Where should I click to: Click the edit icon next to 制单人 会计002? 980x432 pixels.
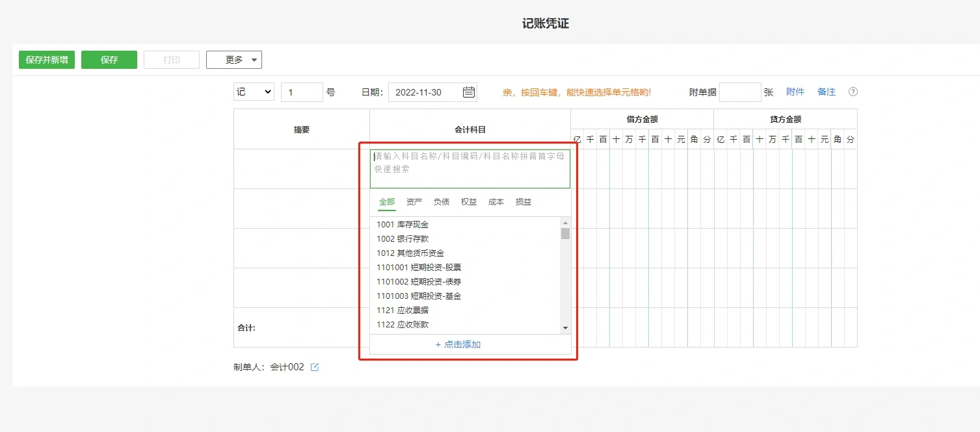(x=315, y=366)
